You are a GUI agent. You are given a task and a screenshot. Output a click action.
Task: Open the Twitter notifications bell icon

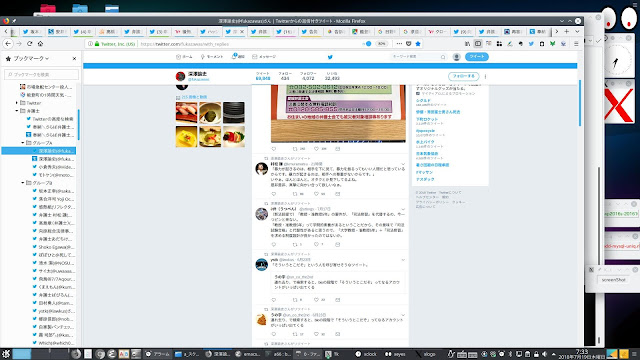234,56
